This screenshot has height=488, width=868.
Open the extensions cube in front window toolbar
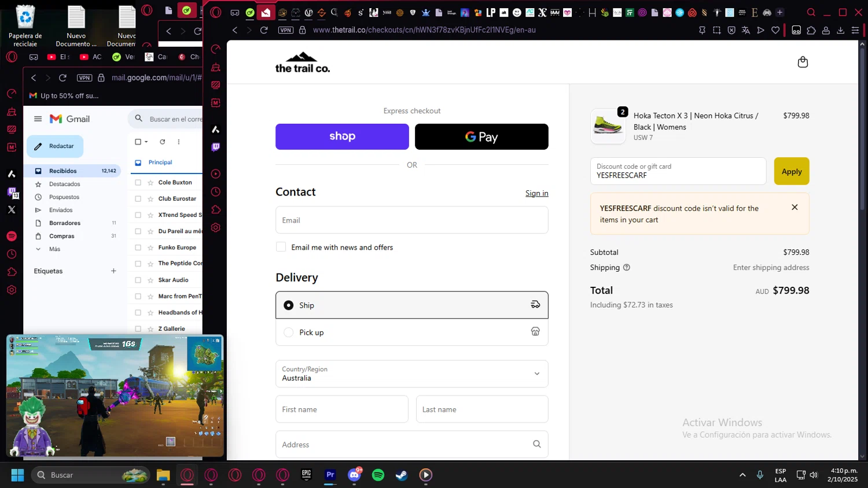click(811, 30)
